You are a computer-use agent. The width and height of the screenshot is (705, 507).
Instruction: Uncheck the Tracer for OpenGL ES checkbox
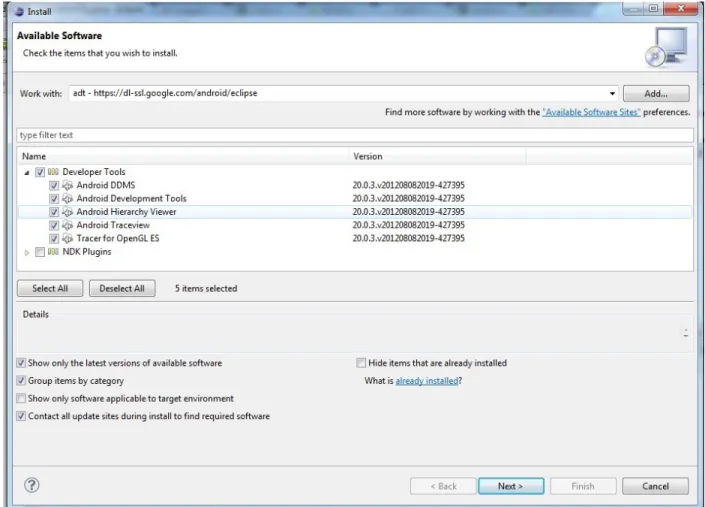point(54,238)
